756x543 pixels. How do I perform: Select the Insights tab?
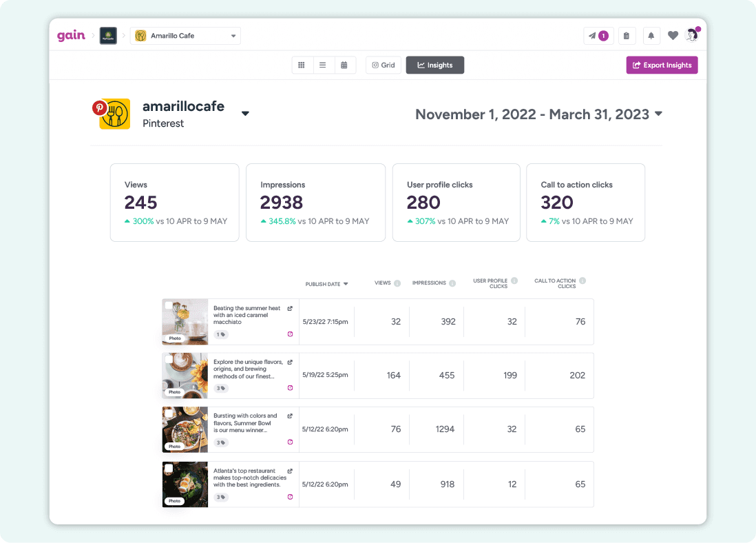coord(434,64)
